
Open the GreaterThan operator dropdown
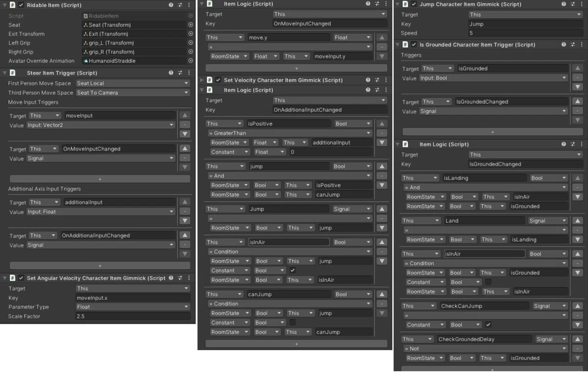[x=290, y=133]
